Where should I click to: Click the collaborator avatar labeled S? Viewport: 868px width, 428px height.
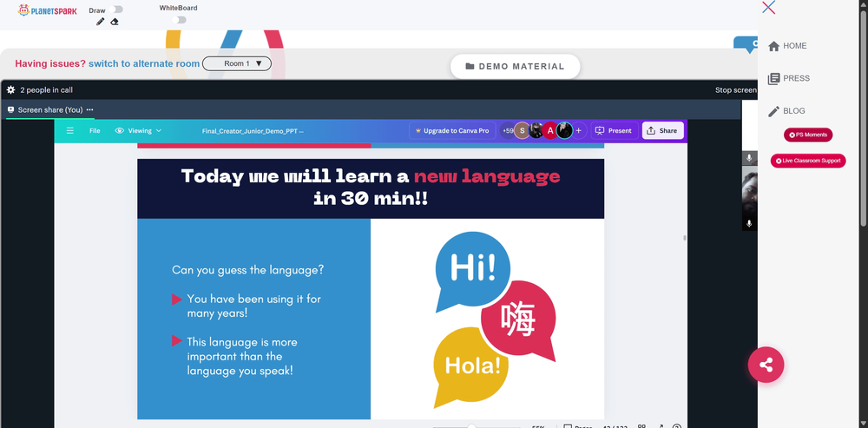[522, 131]
